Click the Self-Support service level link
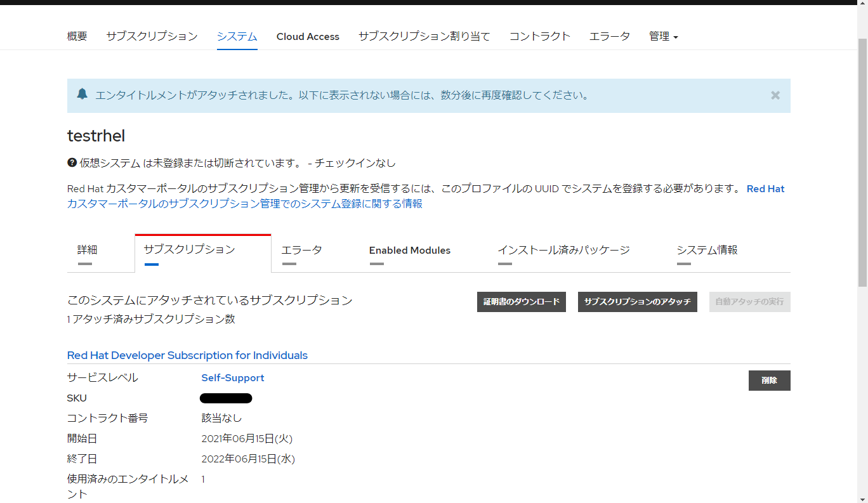Image resolution: width=868 pixels, height=503 pixels. click(232, 377)
